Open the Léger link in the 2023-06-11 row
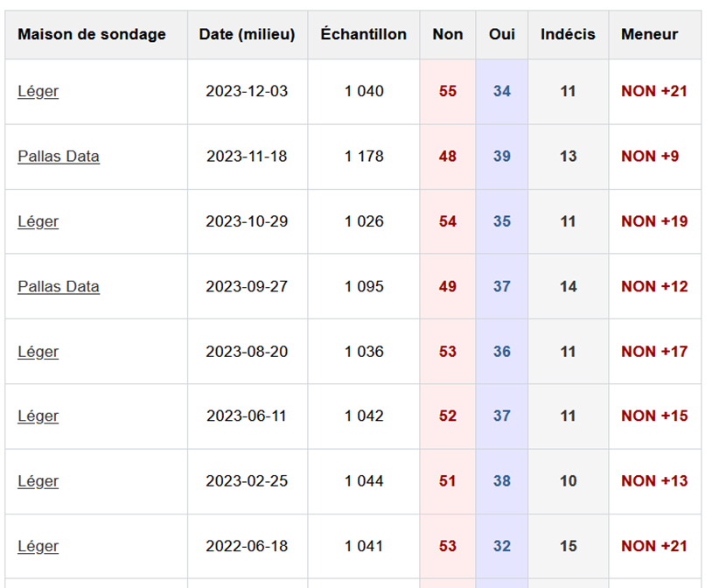Image resolution: width=712 pixels, height=588 pixels. [38, 416]
